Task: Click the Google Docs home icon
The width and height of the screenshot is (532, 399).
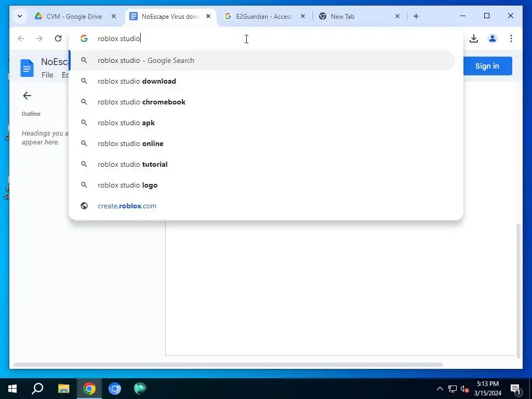Action: point(27,68)
